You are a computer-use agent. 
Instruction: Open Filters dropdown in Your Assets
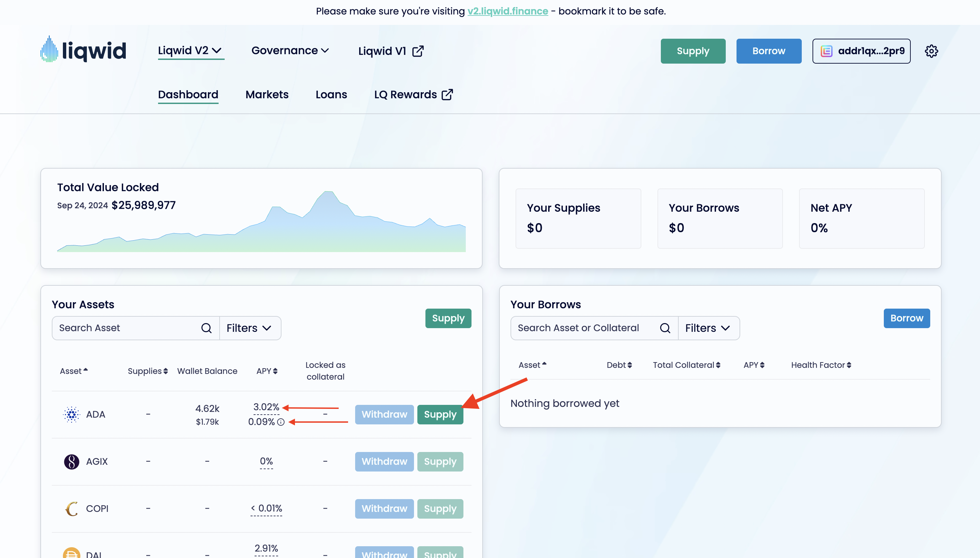[250, 328]
